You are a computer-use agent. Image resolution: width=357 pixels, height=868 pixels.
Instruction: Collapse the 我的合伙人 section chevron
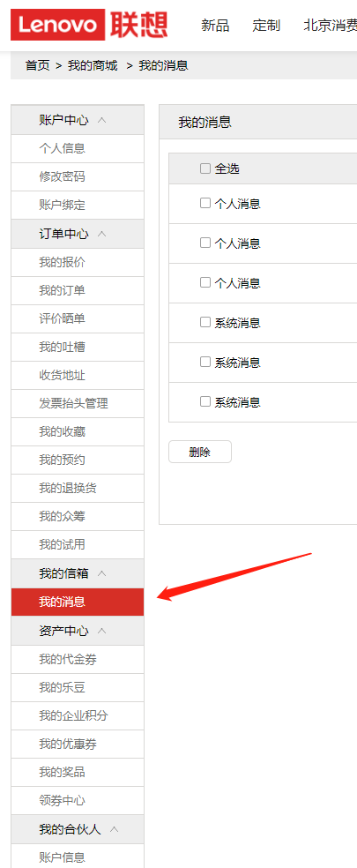coord(115,829)
